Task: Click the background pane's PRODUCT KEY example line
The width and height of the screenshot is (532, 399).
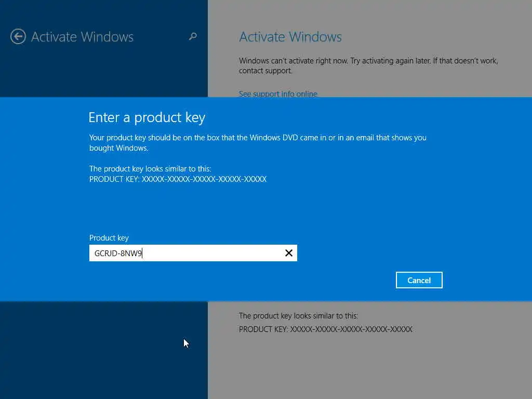Action: tap(325, 329)
